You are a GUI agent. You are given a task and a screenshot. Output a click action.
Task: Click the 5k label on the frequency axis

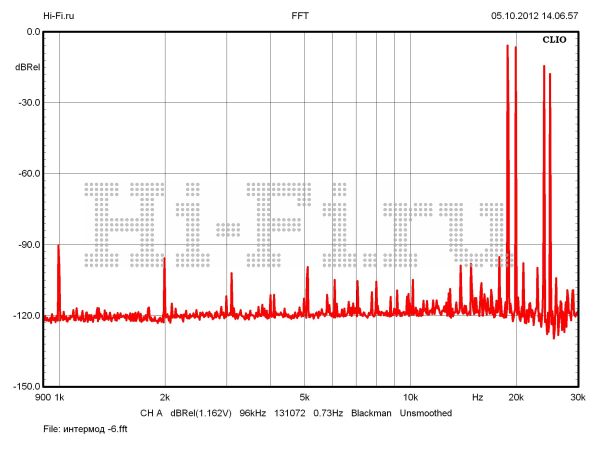(304, 397)
